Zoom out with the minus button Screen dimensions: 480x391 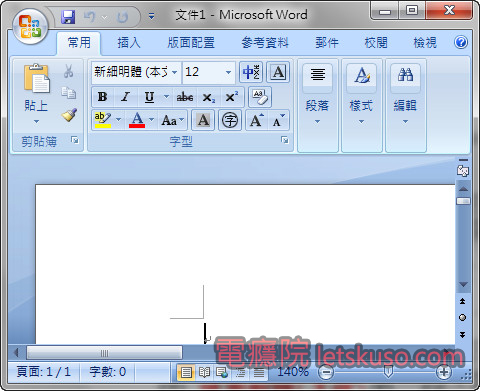pyautogui.click(x=326, y=372)
